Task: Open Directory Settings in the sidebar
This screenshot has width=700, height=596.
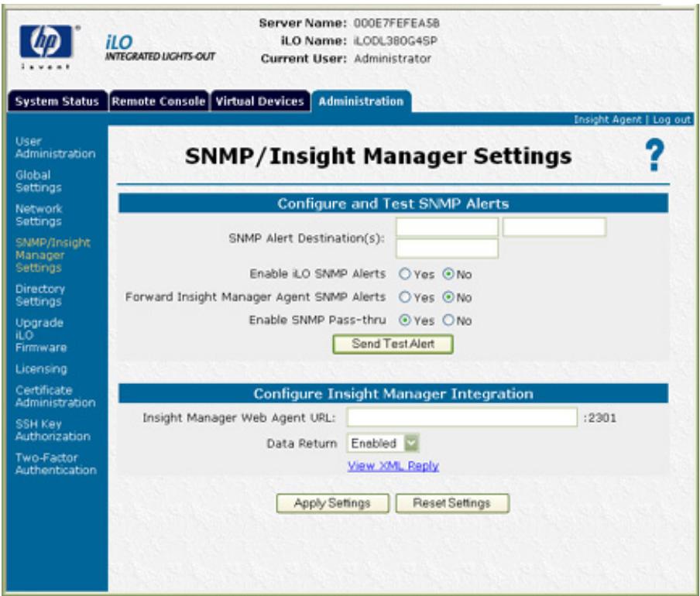Action: click(x=39, y=295)
